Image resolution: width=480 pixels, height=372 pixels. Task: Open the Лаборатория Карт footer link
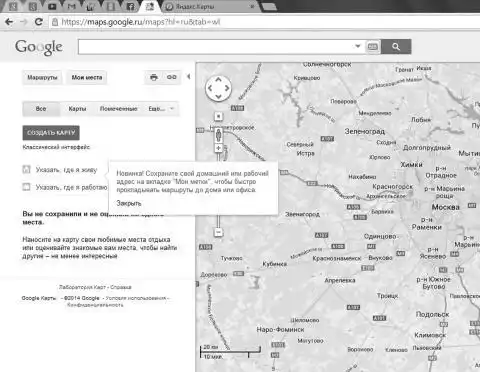[82, 287]
